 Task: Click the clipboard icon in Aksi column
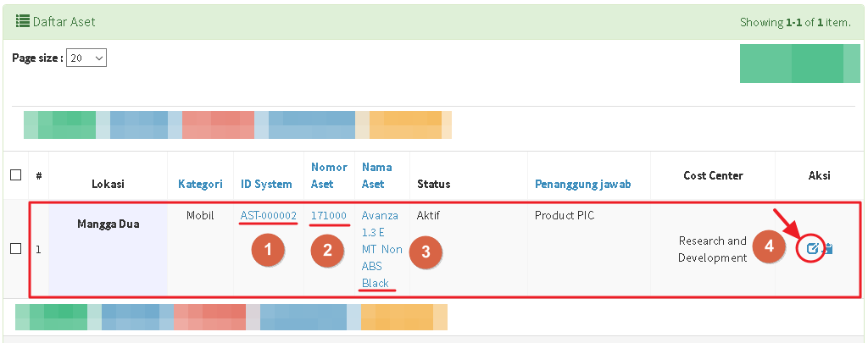pyautogui.click(x=828, y=249)
